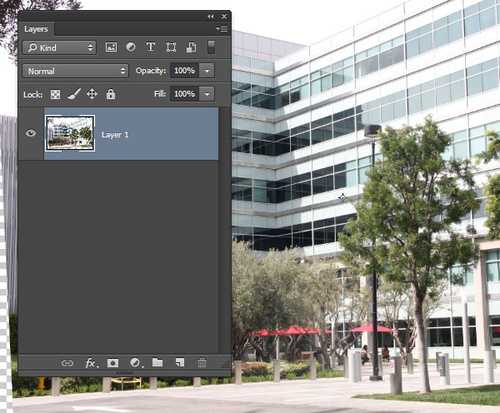Filter layers by pixel layers icon
500x413 pixels.
111,47
